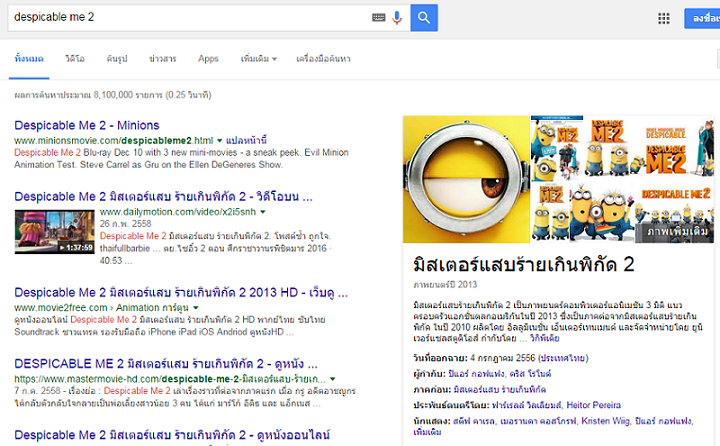The image size is (720, 446).
Task: Click the www.movie2free.com URL text
Action: (x=61, y=308)
